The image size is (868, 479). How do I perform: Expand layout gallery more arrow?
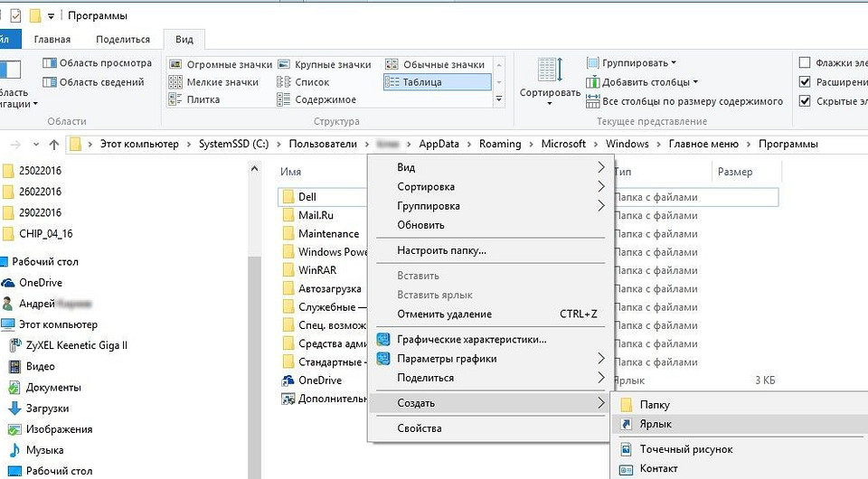[x=499, y=99]
